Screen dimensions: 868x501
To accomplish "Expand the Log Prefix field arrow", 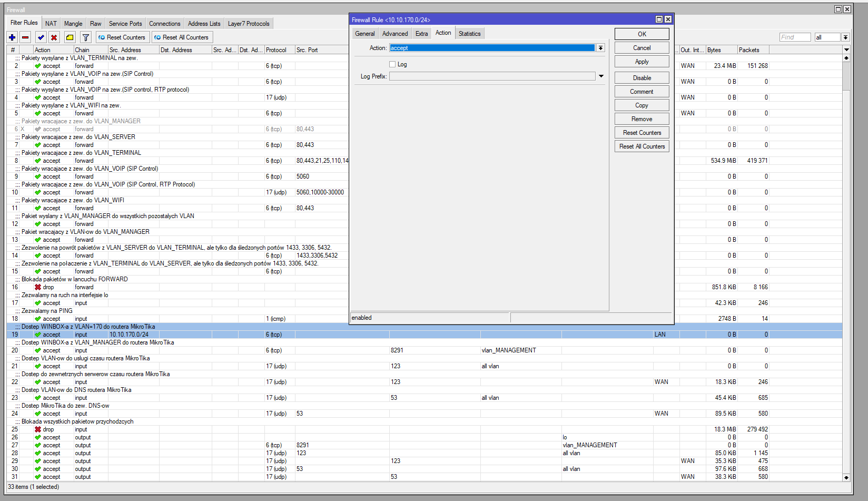I will (x=601, y=76).
